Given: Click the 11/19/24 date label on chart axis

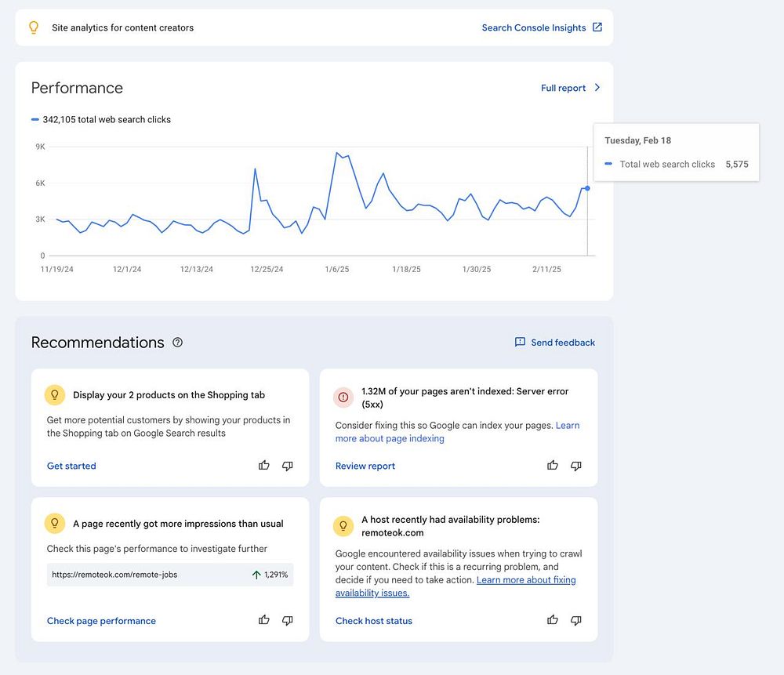Looking at the screenshot, I should (57, 270).
